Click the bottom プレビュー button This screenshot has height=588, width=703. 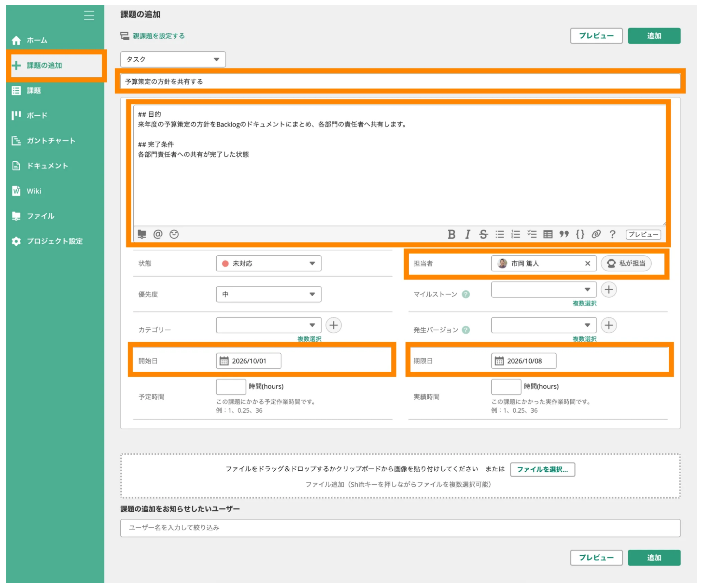(596, 558)
